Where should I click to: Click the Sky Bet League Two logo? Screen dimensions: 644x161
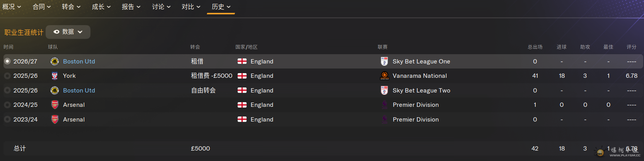[384, 91]
